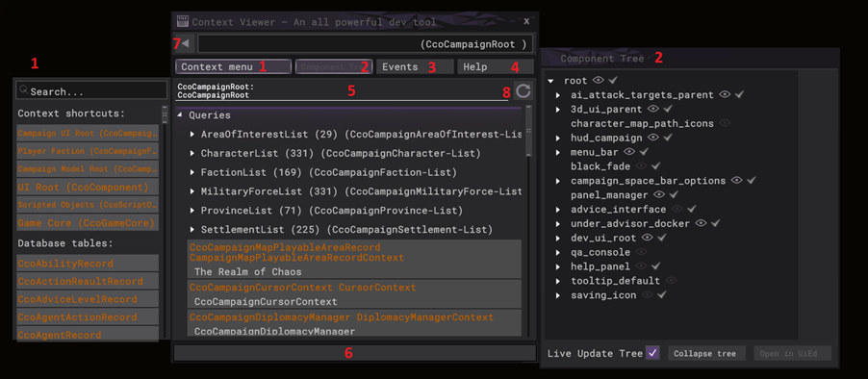Toggle eye icon for menu_bar
868x379 pixels.
629,152
